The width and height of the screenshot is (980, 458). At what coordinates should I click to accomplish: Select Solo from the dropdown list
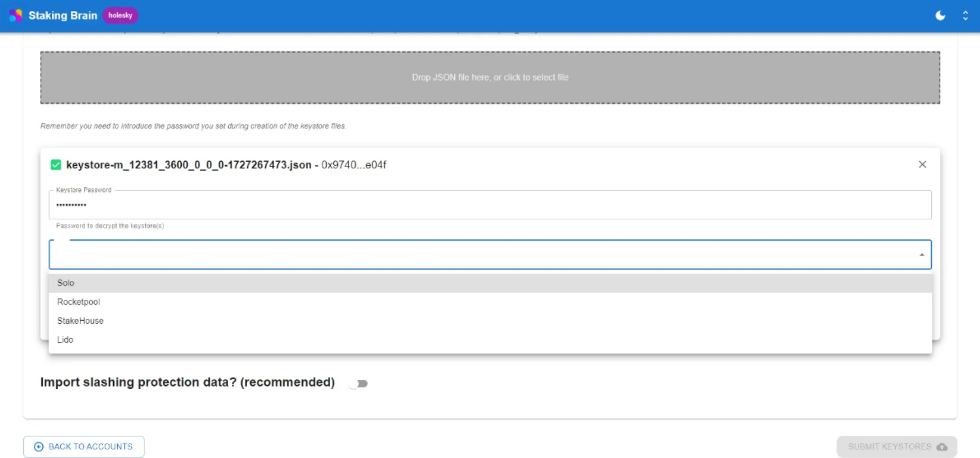(x=66, y=283)
